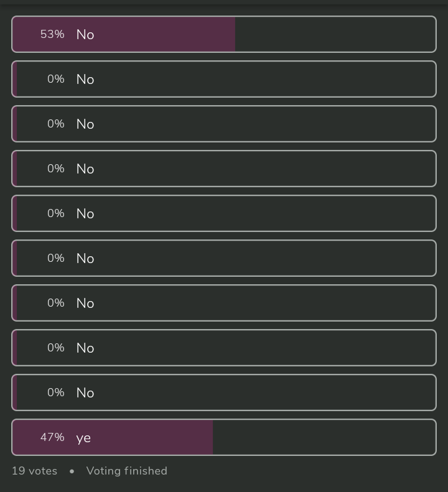Screen dimensions: 448x492
Task: Pick the "No" option directly above "ye"
Action: click(224, 392)
